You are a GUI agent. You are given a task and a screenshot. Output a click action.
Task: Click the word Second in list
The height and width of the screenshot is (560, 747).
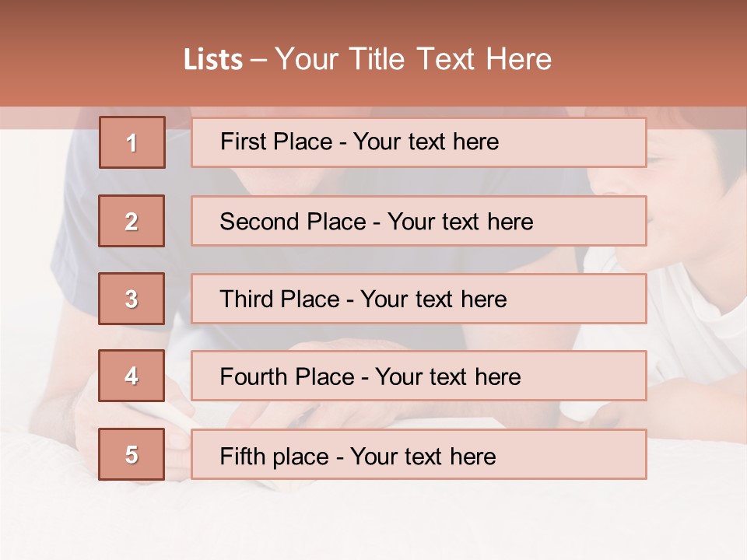pos(259,222)
